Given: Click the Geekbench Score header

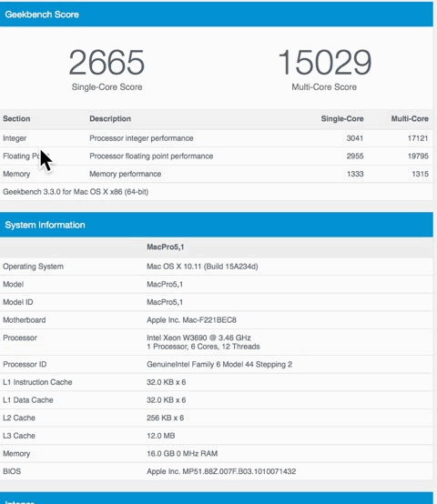Looking at the screenshot, I should coord(42,15).
